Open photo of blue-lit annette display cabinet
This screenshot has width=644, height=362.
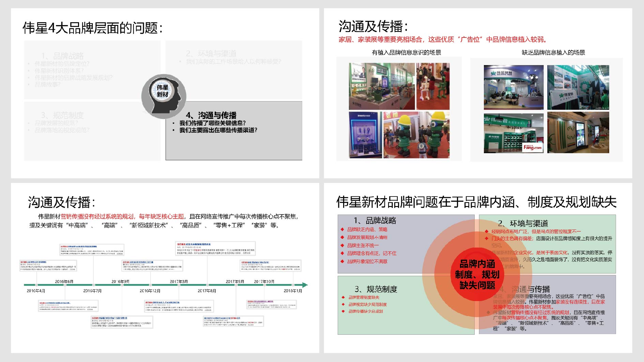pos(365,135)
